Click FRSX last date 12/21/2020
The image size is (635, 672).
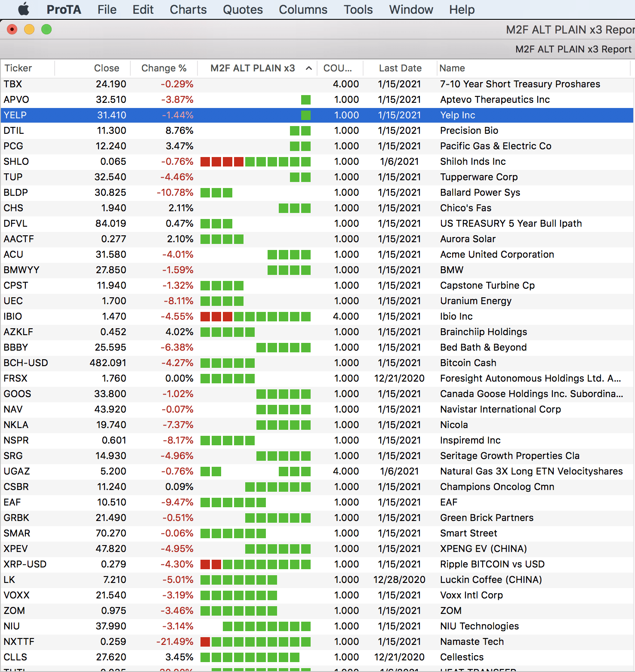[x=400, y=378]
